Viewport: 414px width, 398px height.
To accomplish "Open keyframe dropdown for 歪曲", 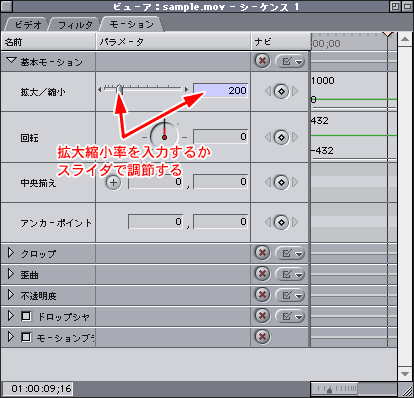I will pos(290,274).
